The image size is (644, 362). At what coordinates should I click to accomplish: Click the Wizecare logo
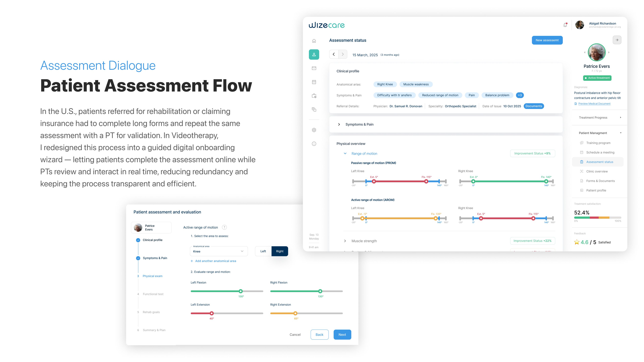coord(327,25)
